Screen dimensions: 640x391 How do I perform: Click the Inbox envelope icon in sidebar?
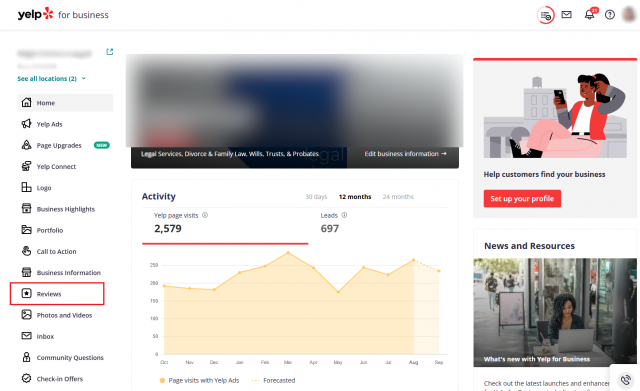point(26,336)
